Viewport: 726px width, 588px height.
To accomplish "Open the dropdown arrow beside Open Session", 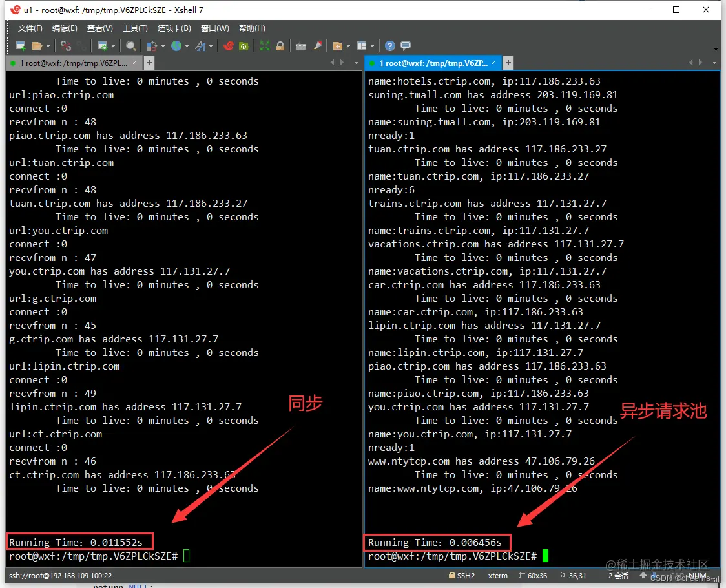I will point(48,46).
